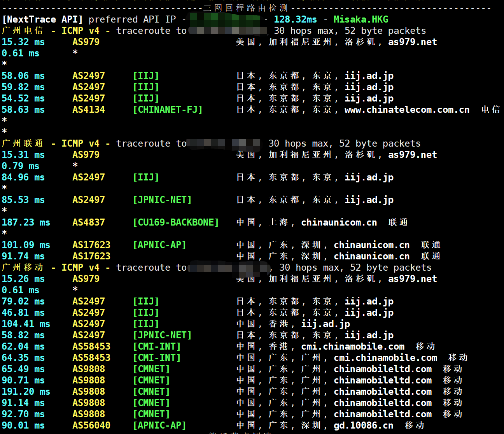
Task: Click the 广州联通 section title
Action: pyautogui.click(x=23, y=143)
